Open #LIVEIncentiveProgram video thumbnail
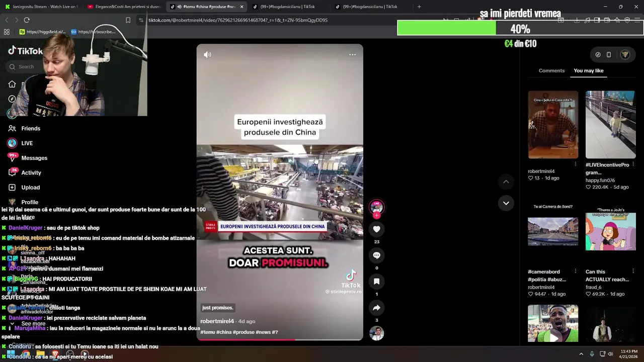644x362 pixels. [610, 125]
